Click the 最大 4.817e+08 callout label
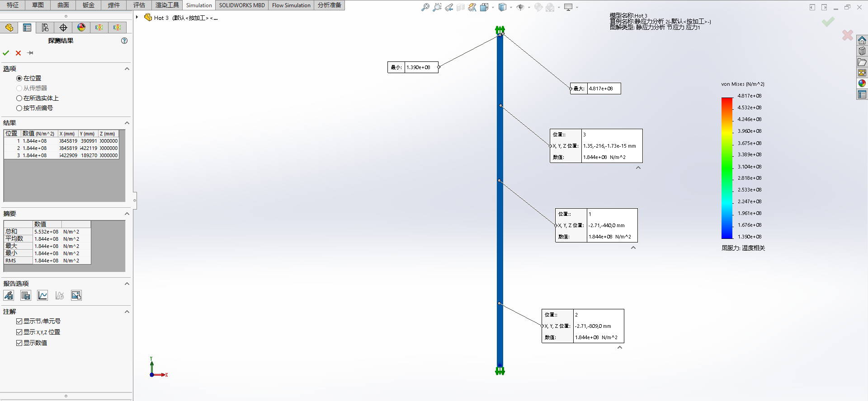 pos(595,89)
